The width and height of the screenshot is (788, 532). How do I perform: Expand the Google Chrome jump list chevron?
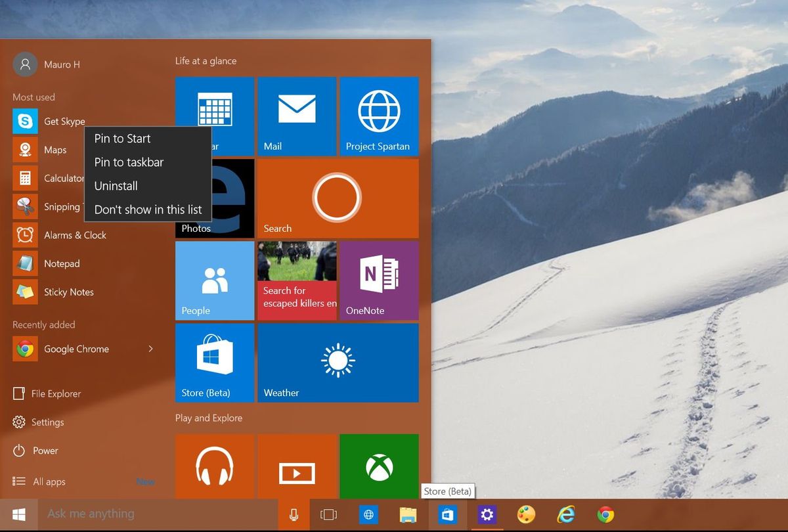click(x=150, y=349)
